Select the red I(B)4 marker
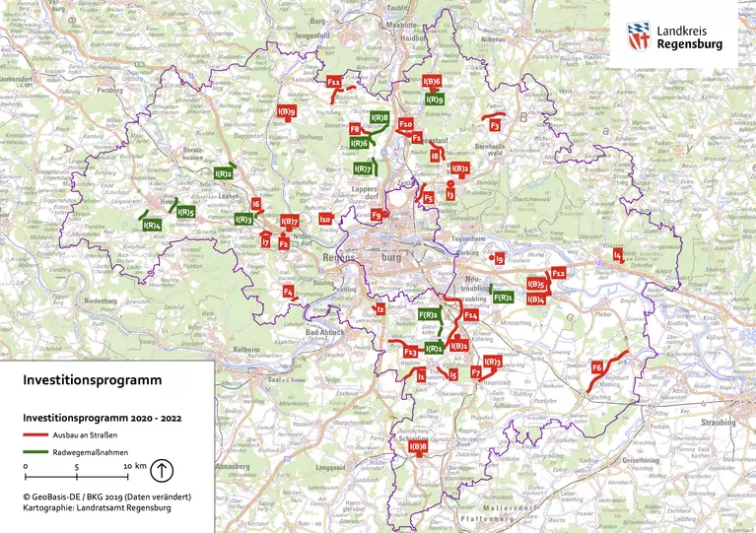756x533 pixels. [535, 300]
